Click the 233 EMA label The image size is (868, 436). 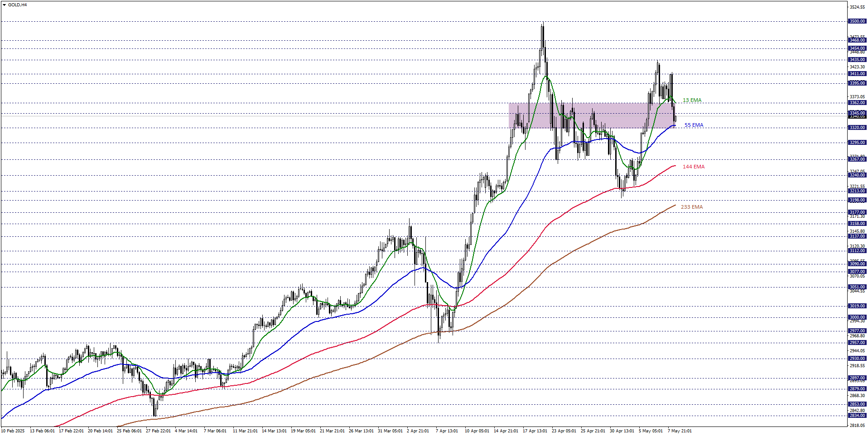click(692, 207)
